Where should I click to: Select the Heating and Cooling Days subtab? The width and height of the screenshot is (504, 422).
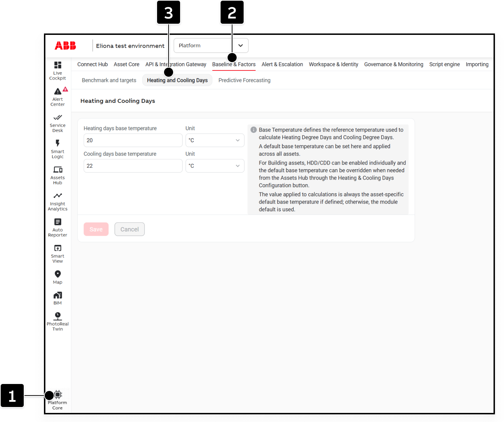pos(177,80)
